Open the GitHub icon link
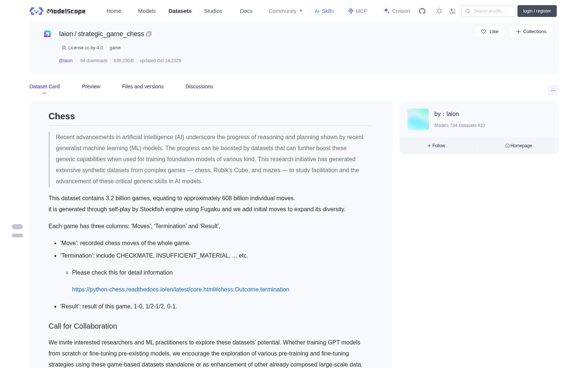Image resolution: width=588 pixels, height=368 pixels. tap(422, 11)
